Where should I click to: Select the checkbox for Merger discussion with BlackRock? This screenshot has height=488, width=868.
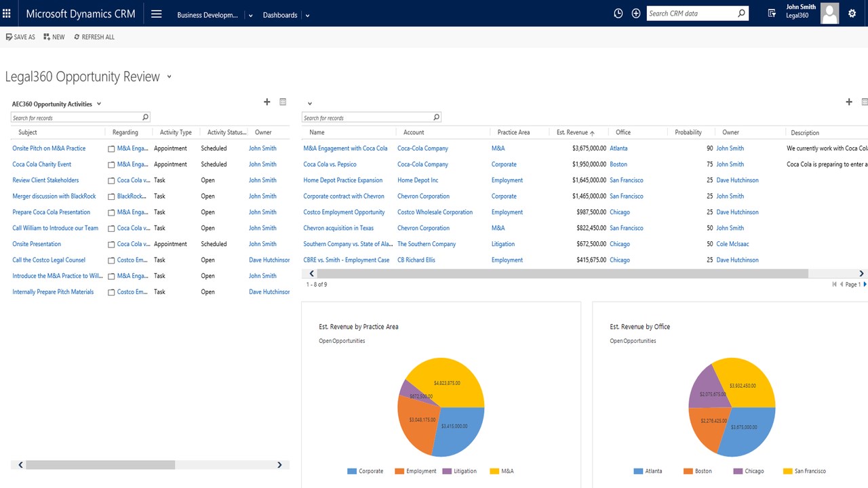pos(111,196)
